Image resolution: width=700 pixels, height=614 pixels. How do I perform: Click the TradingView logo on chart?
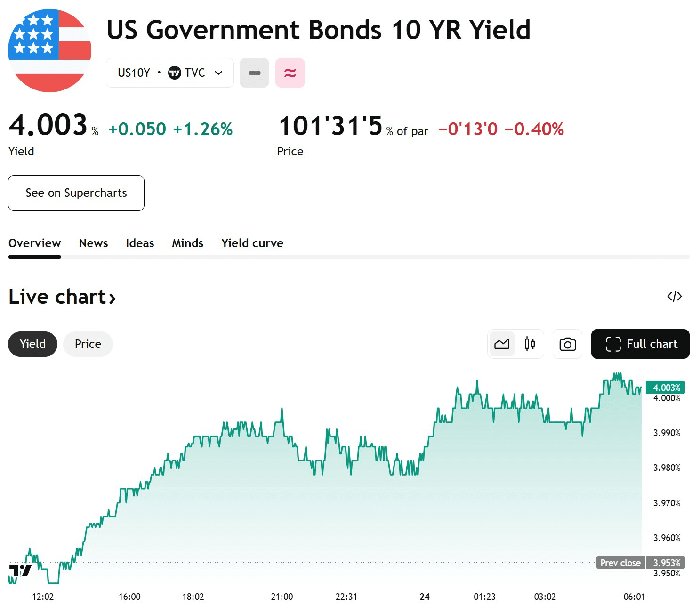click(20, 570)
